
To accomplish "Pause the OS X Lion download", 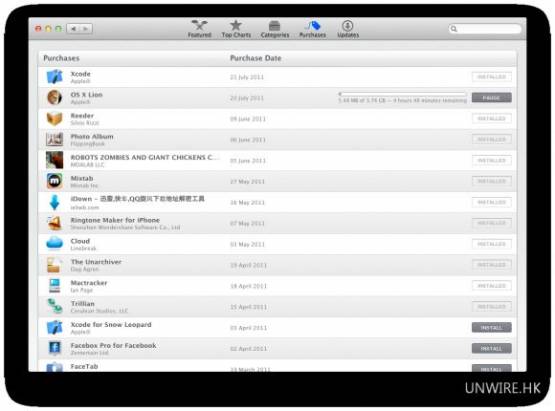I will pyautogui.click(x=491, y=97).
